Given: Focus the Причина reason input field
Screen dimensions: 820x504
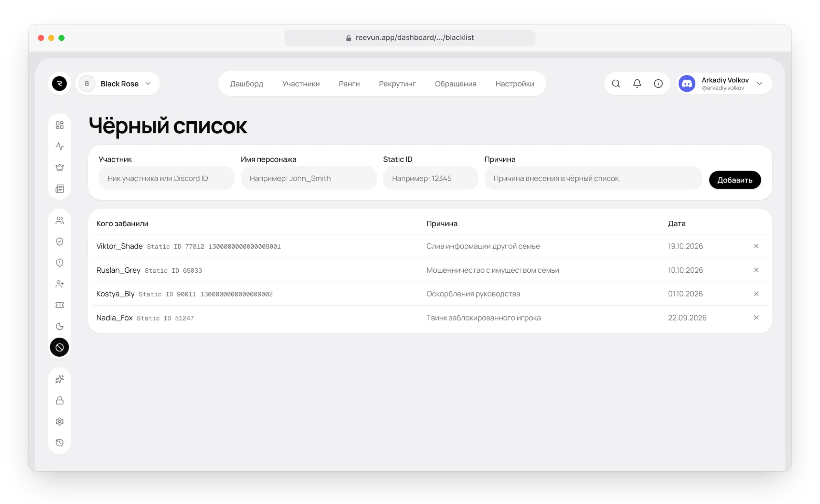Looking at the screenshot, I should [x=593, y=178].
